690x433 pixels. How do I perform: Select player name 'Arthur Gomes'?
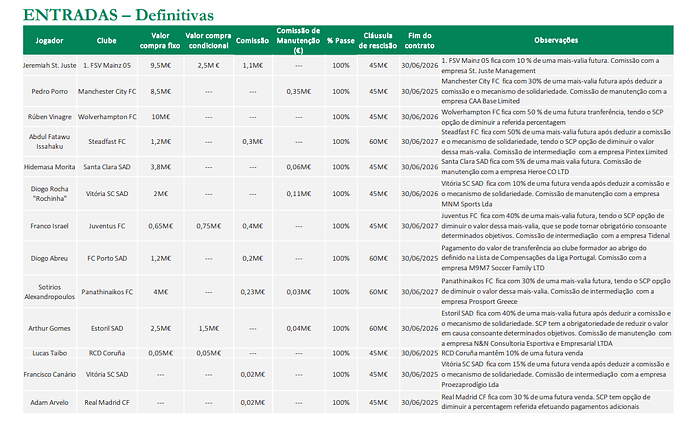click(49, 329)
